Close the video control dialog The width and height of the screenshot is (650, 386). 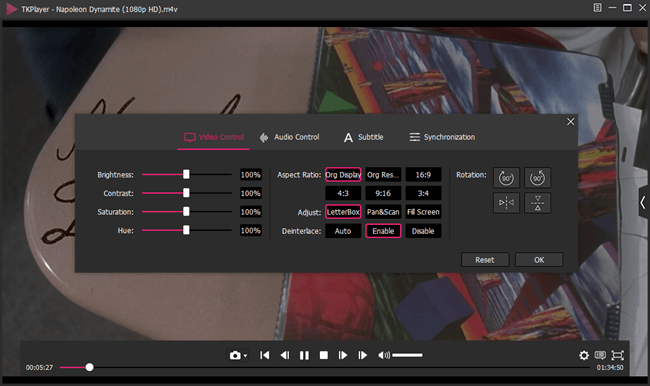click(x=571, y=121)
